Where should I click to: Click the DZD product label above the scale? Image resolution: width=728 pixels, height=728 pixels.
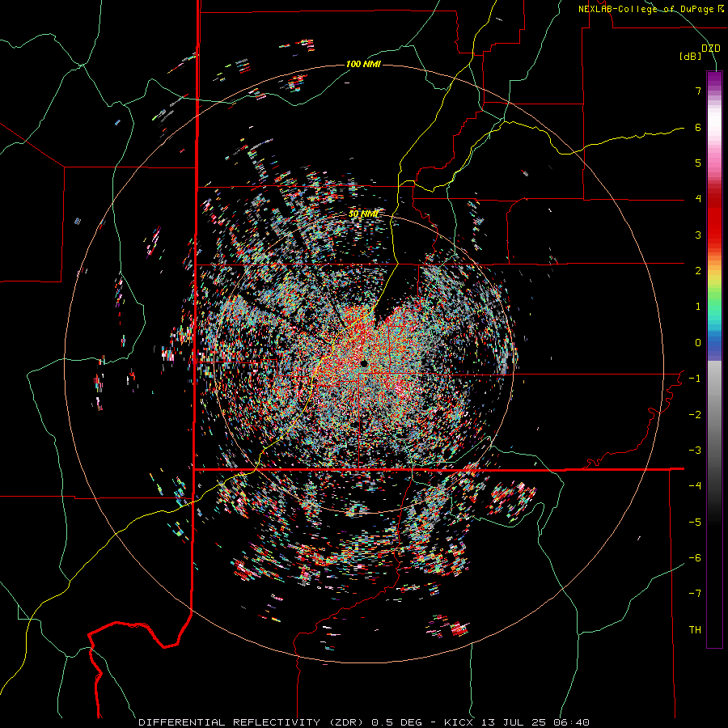pos(711,49)
